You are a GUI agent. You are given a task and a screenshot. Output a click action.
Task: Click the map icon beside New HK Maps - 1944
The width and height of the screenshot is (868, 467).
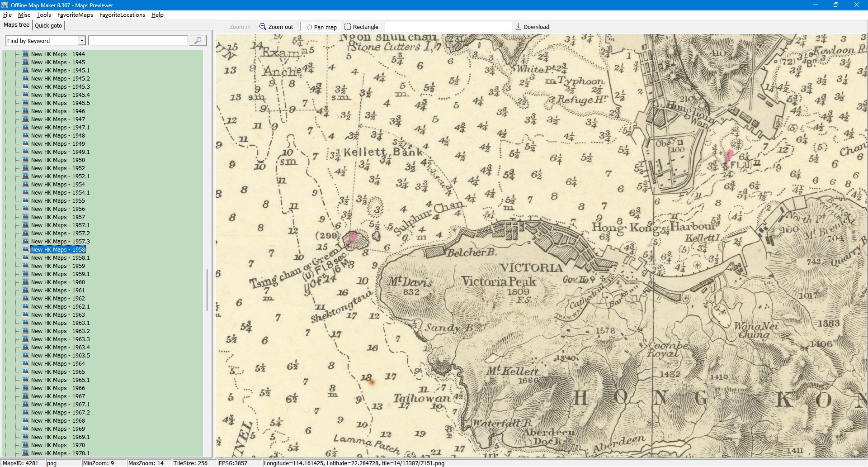(25, 54)
